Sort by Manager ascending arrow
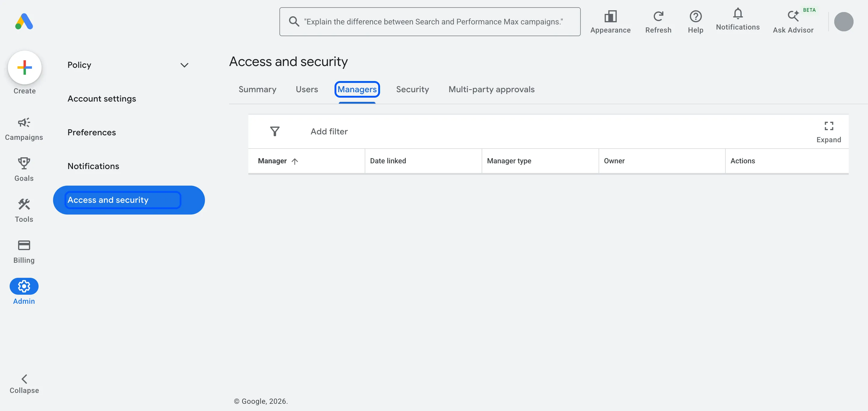868x411 pixels. [294, 162]
